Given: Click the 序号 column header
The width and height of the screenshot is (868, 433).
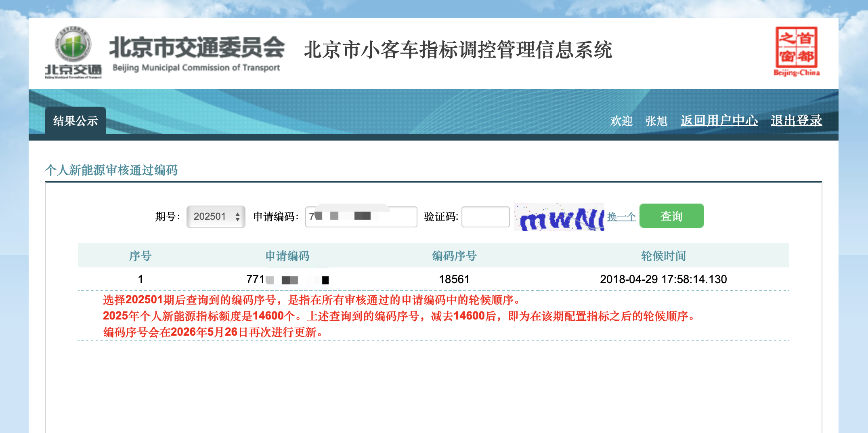Looking at the screenshot, I should point(140,256).
